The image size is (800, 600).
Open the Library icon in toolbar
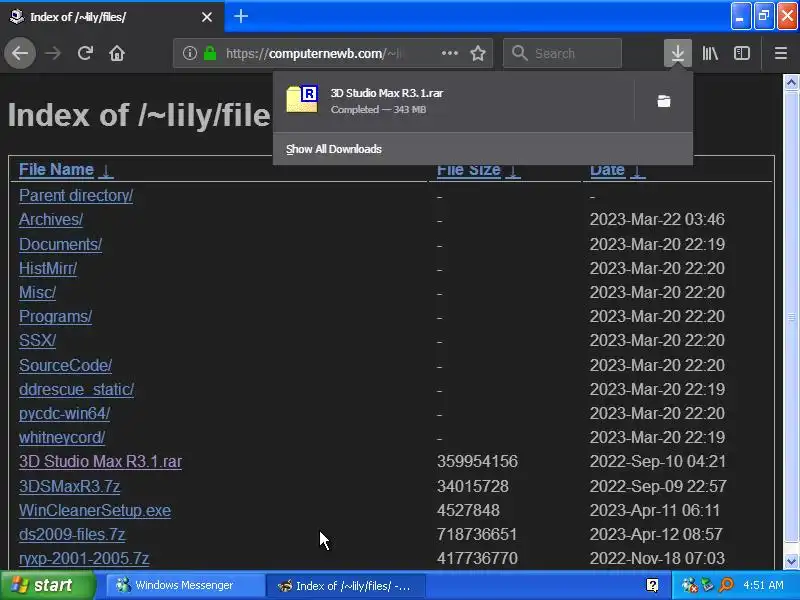pyautogui.click(x=710, y=53)
